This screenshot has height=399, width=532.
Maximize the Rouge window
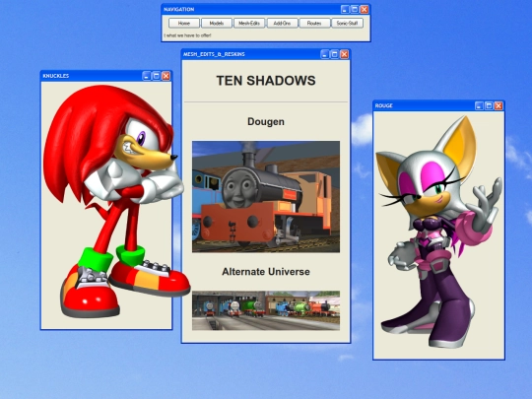click(x=489, y=105)
